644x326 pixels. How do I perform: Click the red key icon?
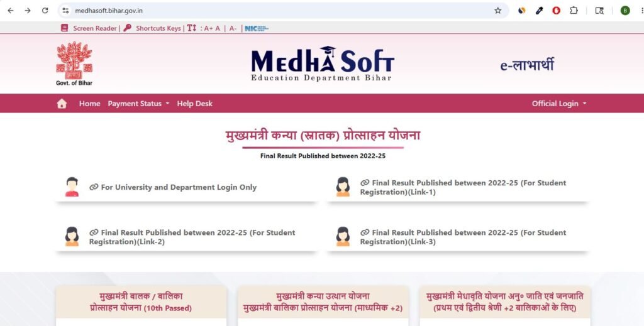coord(127,28)
